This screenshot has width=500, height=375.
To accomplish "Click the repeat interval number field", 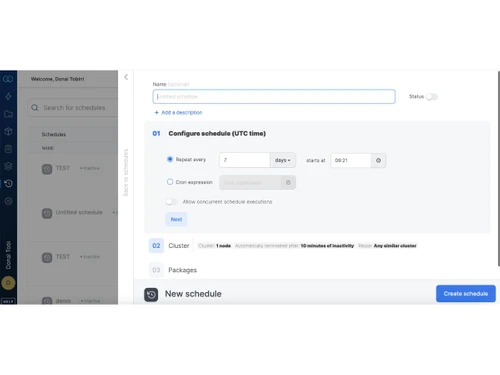I will [x=245, y=160].
